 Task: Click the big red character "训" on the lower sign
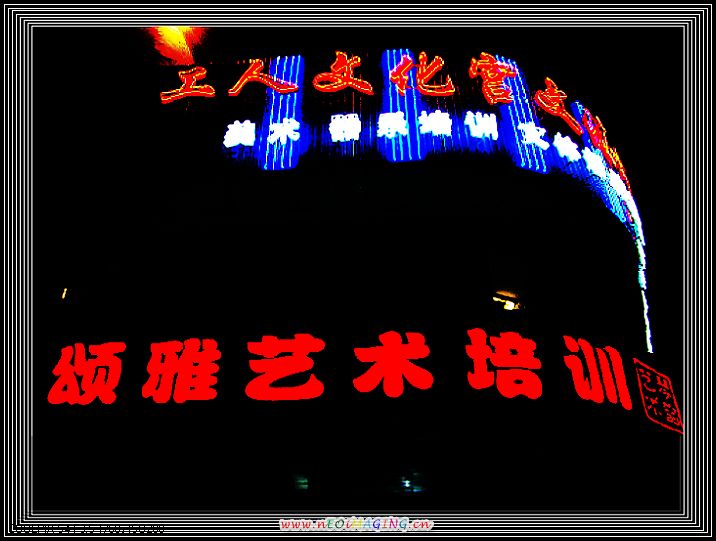(598, 372)
